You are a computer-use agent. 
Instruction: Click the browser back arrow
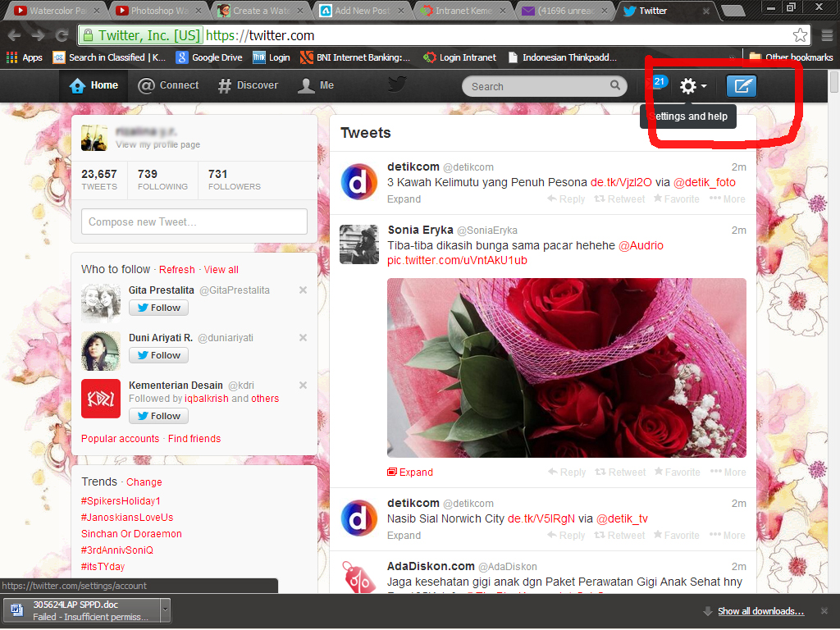pos(15,36)
